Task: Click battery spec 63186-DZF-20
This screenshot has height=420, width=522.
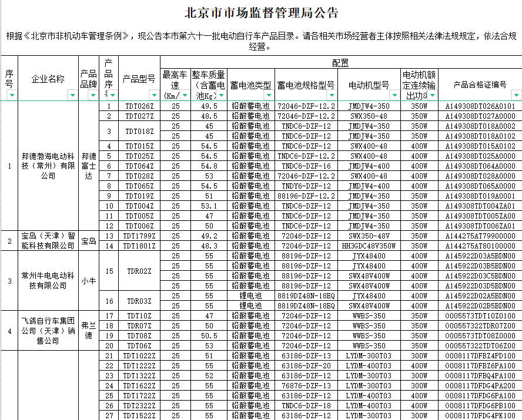Action: point(306,365)
